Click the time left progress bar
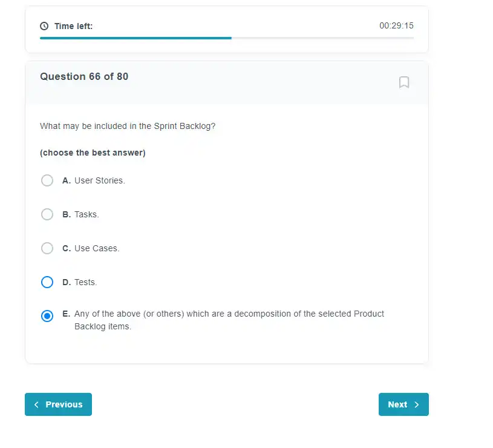The image size is (493, 448). click(x=227, y=38)
